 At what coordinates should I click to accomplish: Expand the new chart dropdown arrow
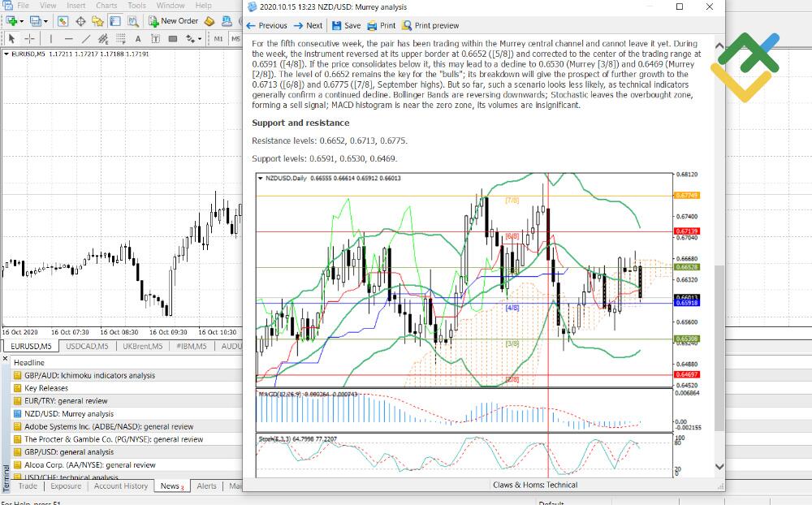point(23,21)
